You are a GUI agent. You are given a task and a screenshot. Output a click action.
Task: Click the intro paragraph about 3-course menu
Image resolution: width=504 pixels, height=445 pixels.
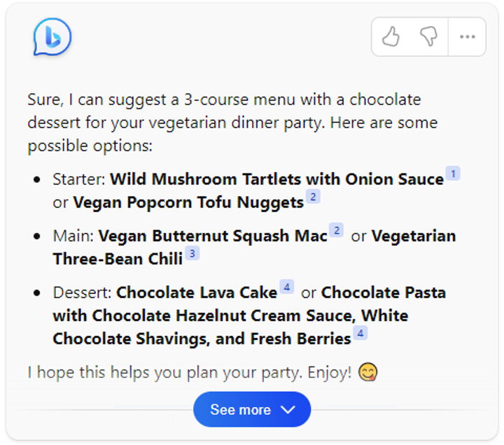pos(232,122)
